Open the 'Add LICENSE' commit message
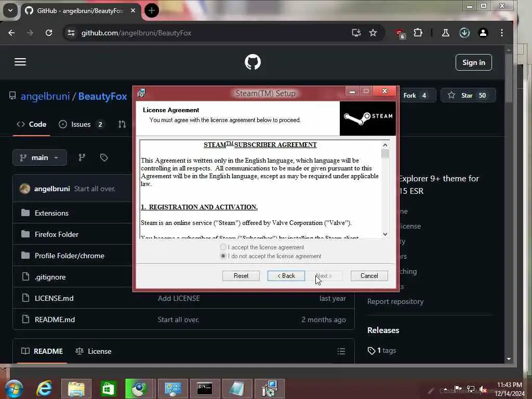Viewport: 532px width, 399px height. 179,299
